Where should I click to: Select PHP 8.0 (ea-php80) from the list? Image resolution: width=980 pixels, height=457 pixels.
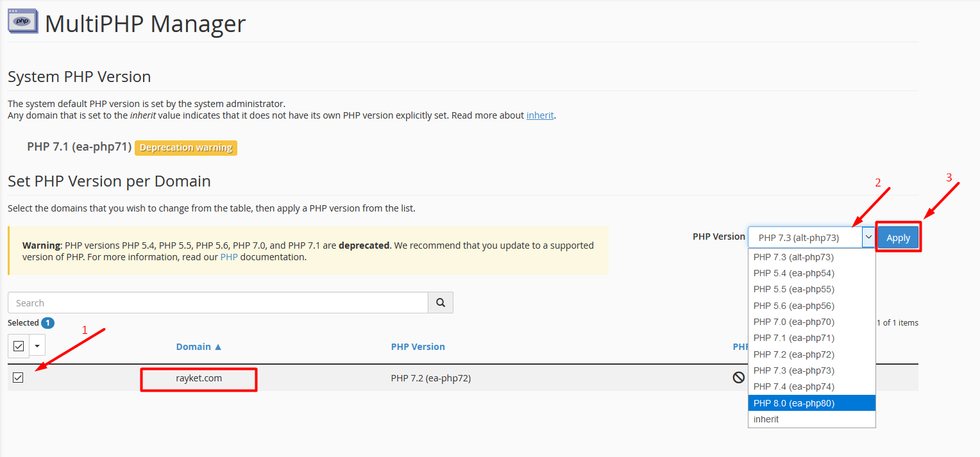[x=793, y=403]
